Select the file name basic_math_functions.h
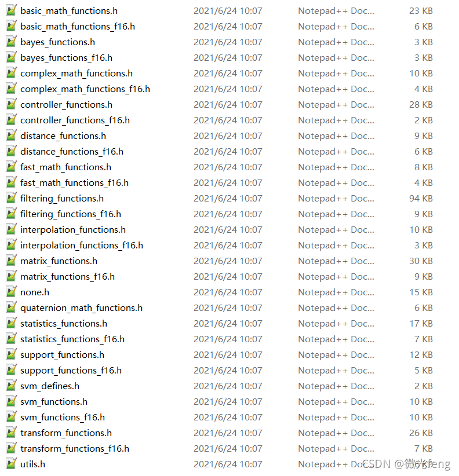This screenshot has height=476, width=459. tap(69, 11)
